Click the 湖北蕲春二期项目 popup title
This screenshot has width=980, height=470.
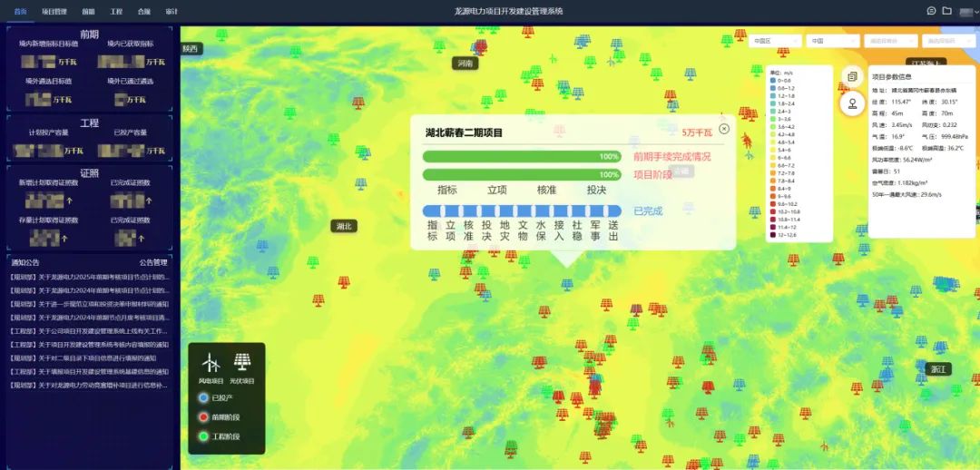(x=464, y=132)
